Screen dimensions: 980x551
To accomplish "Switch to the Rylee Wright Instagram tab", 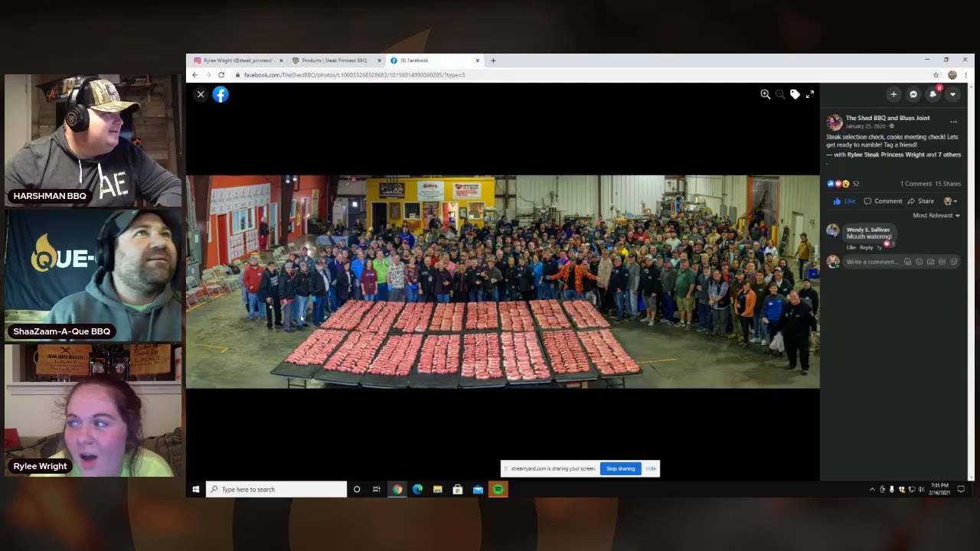I will click(237, 60).
